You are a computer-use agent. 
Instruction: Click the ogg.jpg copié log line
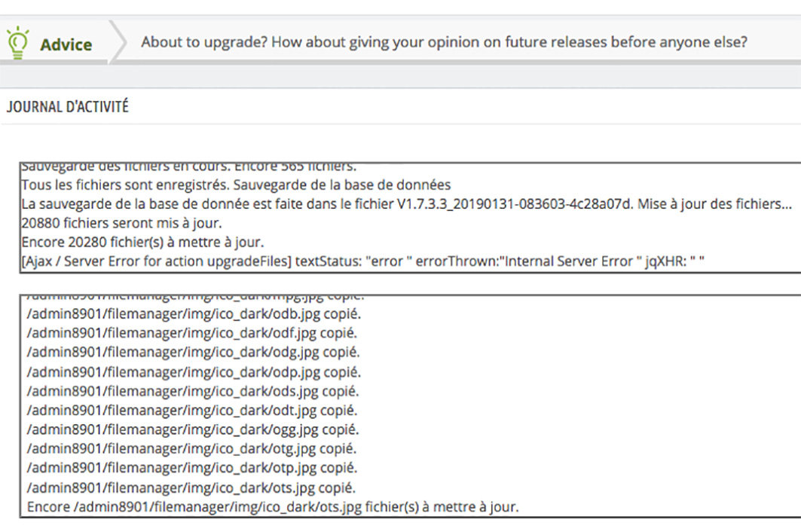193,430
